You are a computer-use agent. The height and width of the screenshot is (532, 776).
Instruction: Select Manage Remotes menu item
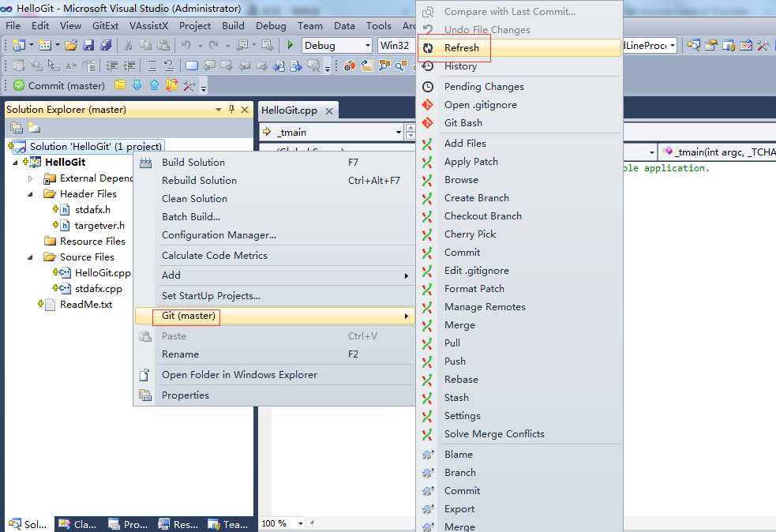519,307
